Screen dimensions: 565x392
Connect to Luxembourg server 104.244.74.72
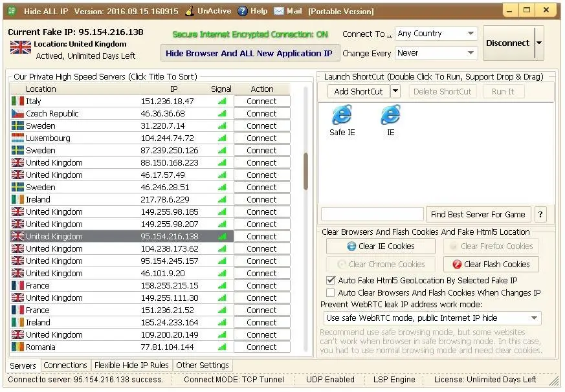262,138
